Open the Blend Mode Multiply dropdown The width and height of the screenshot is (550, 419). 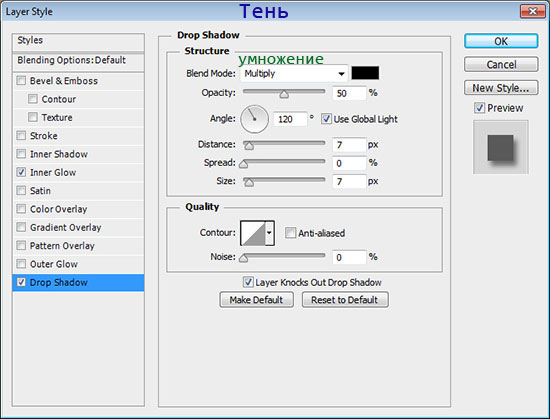coord(294,74)
